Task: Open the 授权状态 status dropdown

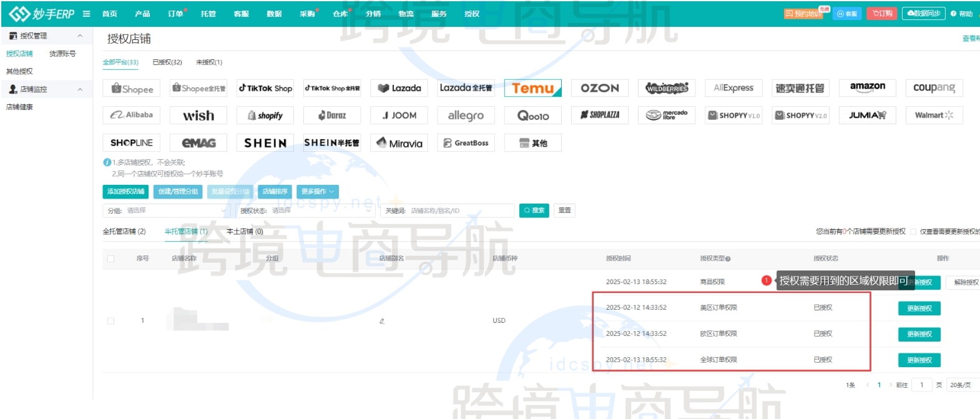Action: [305, 211]
